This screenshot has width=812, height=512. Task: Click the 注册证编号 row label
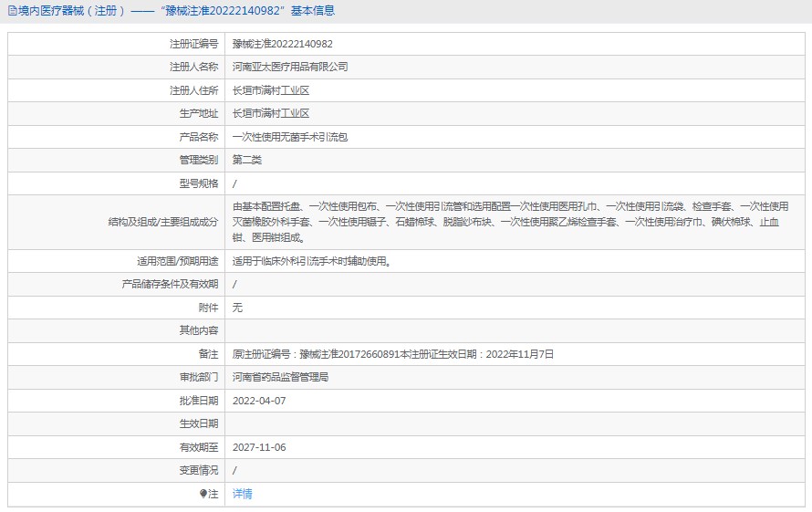tap(193, 44)
